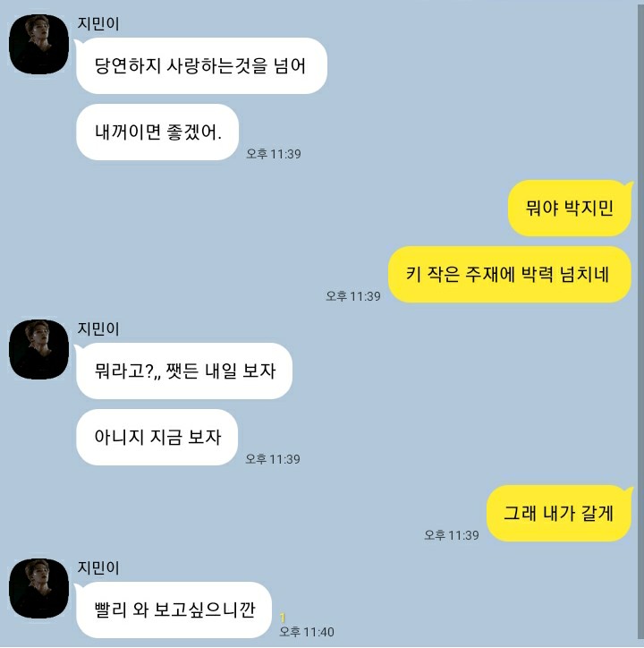The width and height of the screenshot is (644, 648).
Task: Click the top sender name 지민이
Action: click(98, 23)
